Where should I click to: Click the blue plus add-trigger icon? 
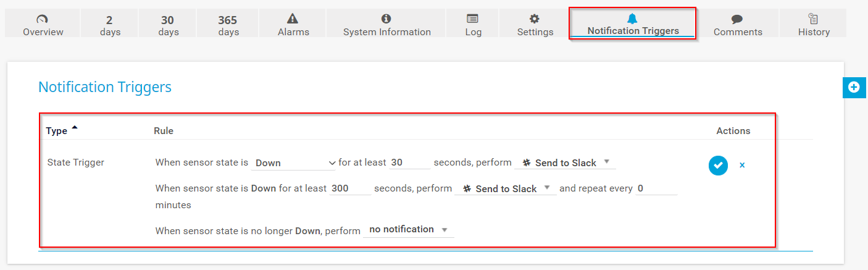click(854, 88)
